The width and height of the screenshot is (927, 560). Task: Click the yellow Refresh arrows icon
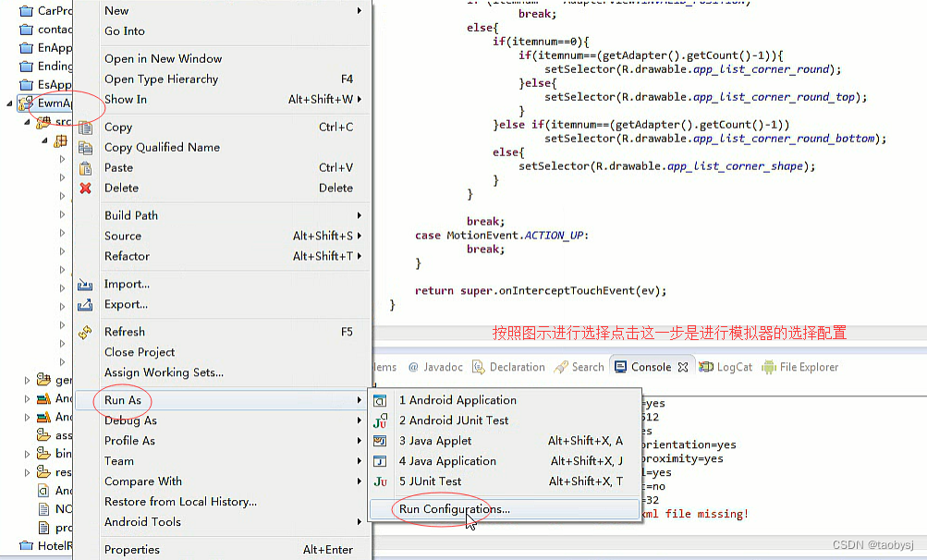pos(85,333)
